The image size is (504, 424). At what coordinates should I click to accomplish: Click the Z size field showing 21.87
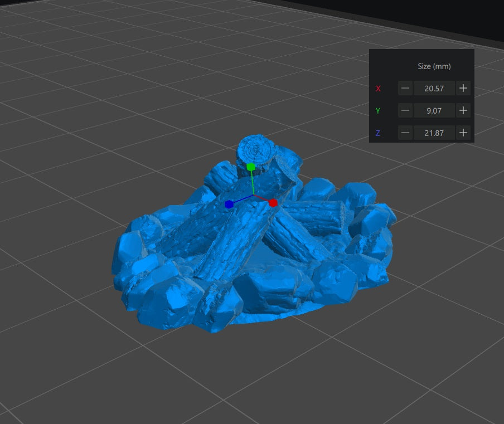[x=434, y=133]
